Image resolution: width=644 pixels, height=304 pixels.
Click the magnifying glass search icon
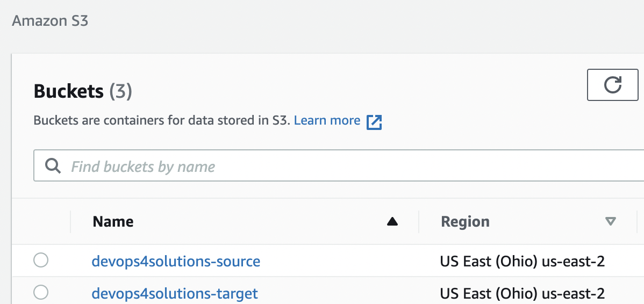[x=53, y=166]
